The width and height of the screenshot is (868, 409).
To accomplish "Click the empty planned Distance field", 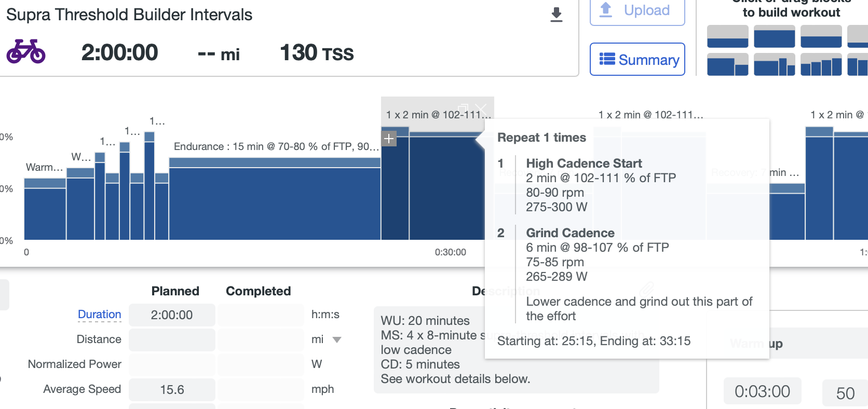I will tap(172, 340).
